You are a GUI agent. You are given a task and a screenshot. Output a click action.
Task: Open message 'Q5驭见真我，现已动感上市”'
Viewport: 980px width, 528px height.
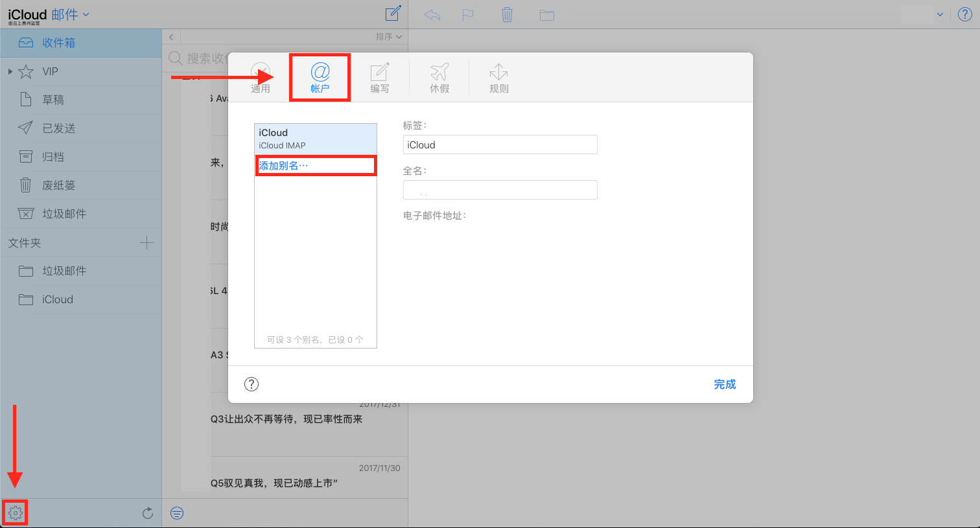coord(274,483)
